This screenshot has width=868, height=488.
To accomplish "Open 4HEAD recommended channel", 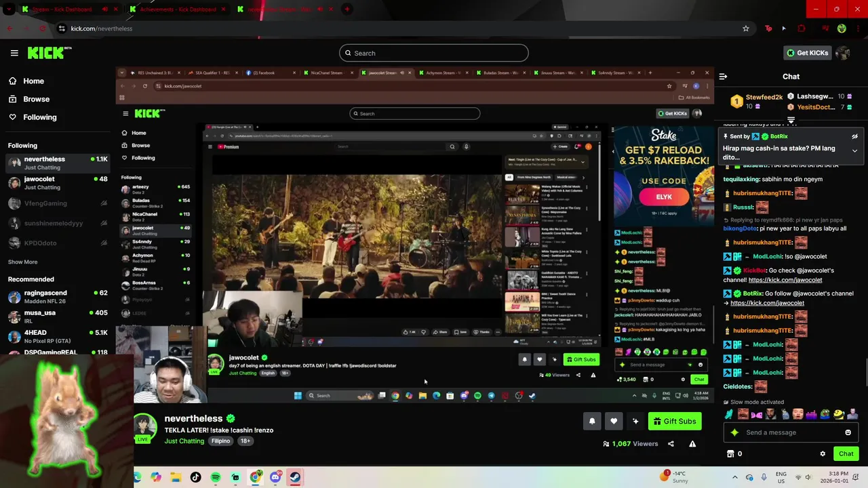I will tap(58, 336).
